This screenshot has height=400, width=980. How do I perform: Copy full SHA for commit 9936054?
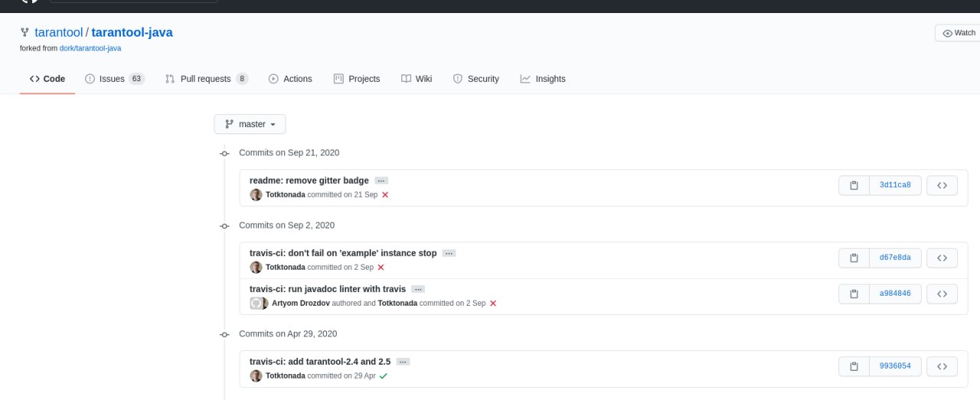pyautogui.click(x=854, y=366)
